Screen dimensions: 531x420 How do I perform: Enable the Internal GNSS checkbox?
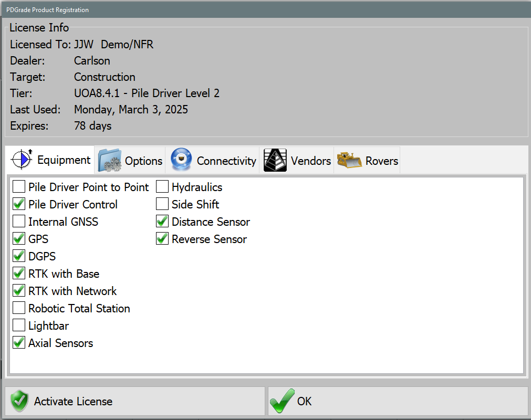[19, 222]
